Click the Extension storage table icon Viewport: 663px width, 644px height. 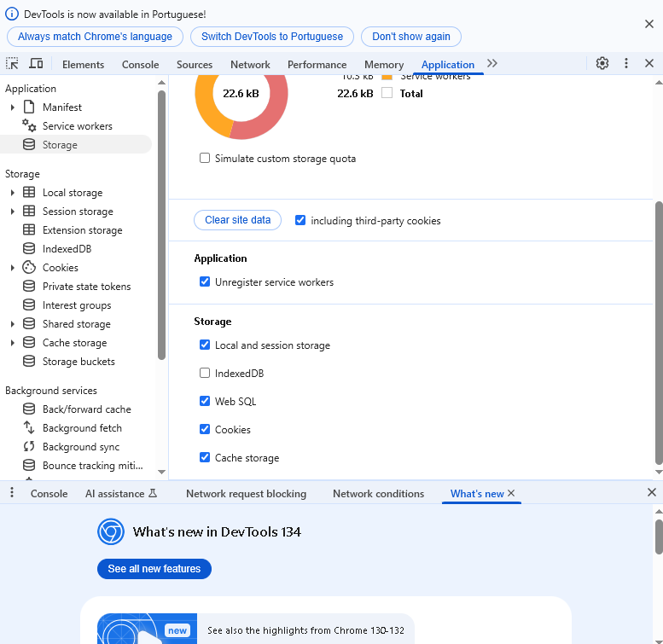tap(29, 229)
